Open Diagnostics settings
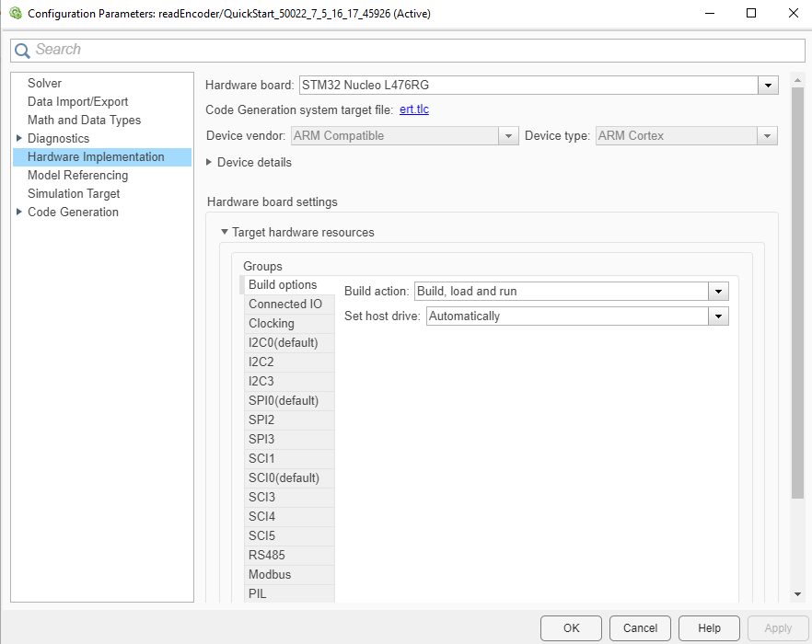 point(58,138)
